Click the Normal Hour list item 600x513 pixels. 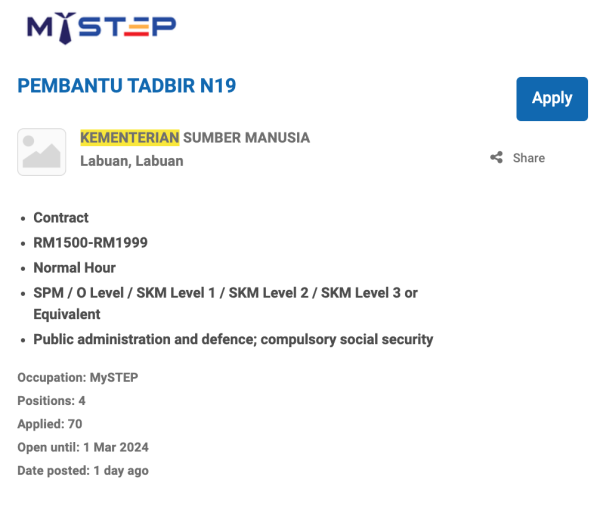point(74,268)
